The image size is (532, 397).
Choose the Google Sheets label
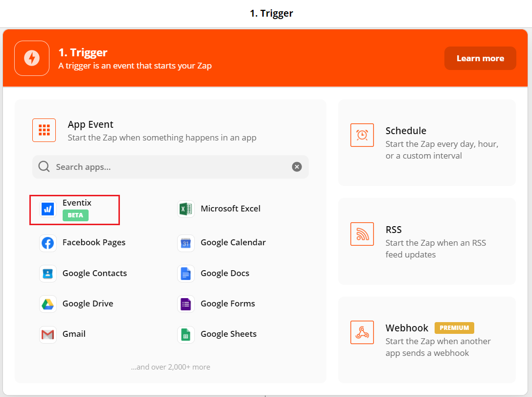229,334
